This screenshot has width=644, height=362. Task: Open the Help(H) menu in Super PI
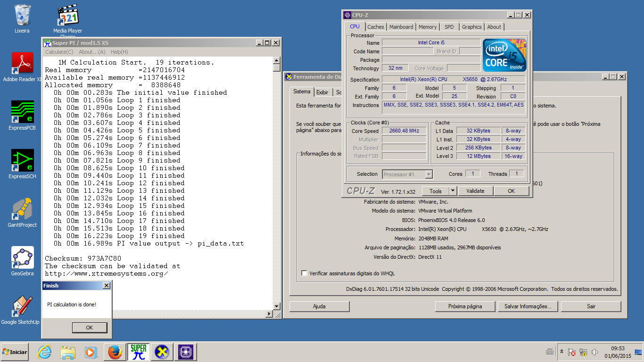(x=119, y=52)
